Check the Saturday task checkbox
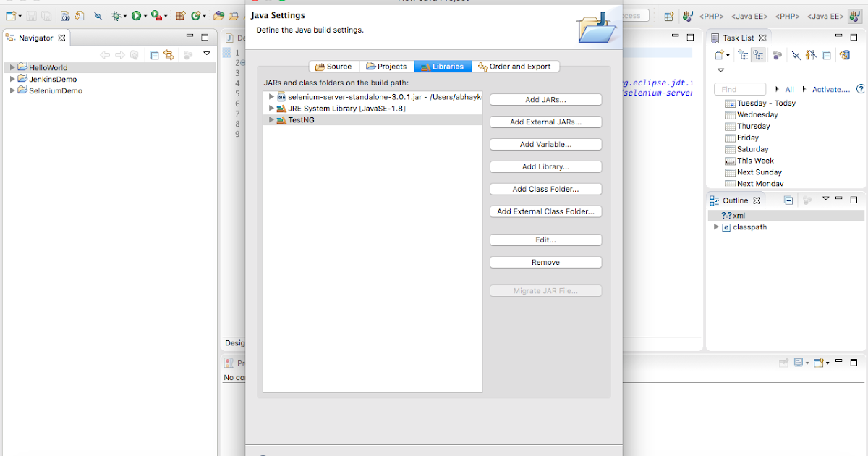868x456 pixels. [728, 149]
